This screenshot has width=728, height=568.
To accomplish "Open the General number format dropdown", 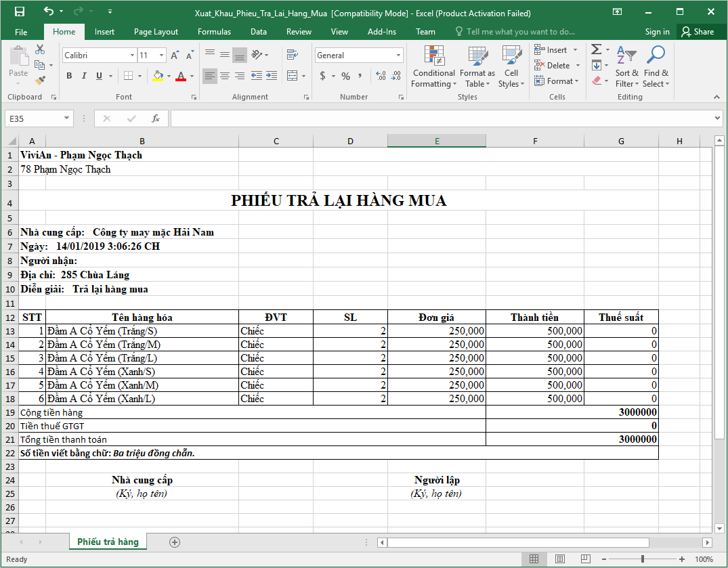I will (x=399, y=56).
